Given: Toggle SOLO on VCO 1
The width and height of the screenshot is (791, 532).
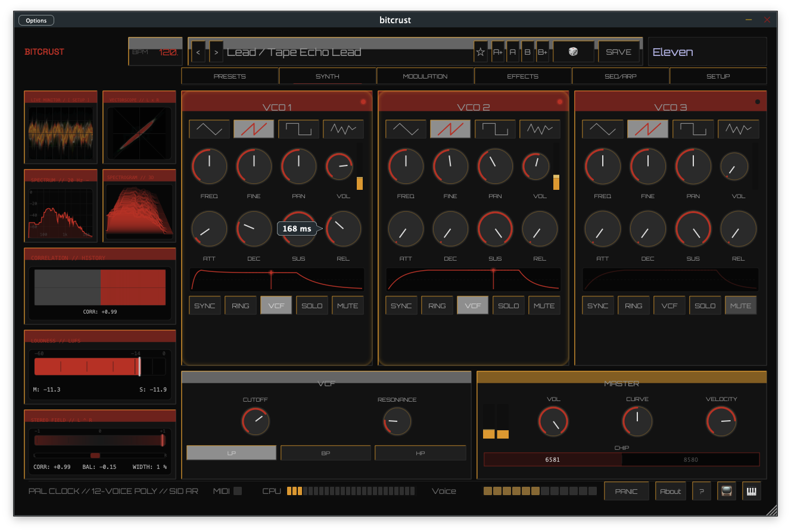Looking at the screenshot, I should [312, 305].
